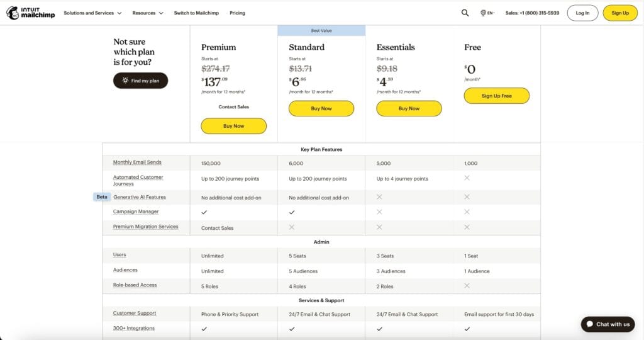This screenshot has width=644, height=340.
Task: Open Switch to Mailchimp page
Action: 196,13
